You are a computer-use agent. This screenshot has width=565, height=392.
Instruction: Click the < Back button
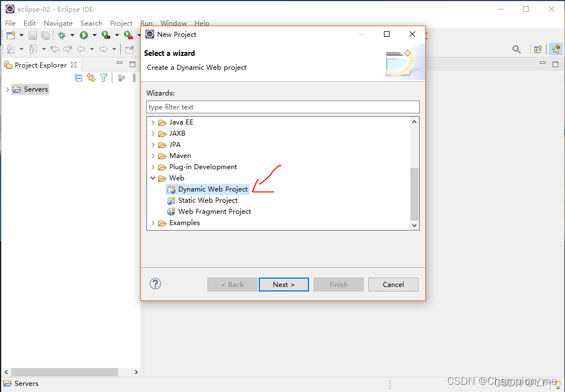click(x=232, y=284)
